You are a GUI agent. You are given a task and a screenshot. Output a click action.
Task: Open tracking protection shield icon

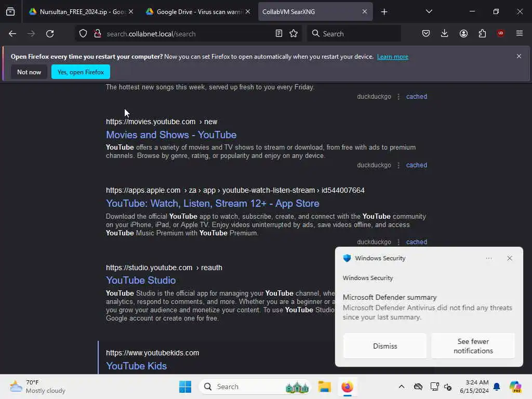[83, 34]
